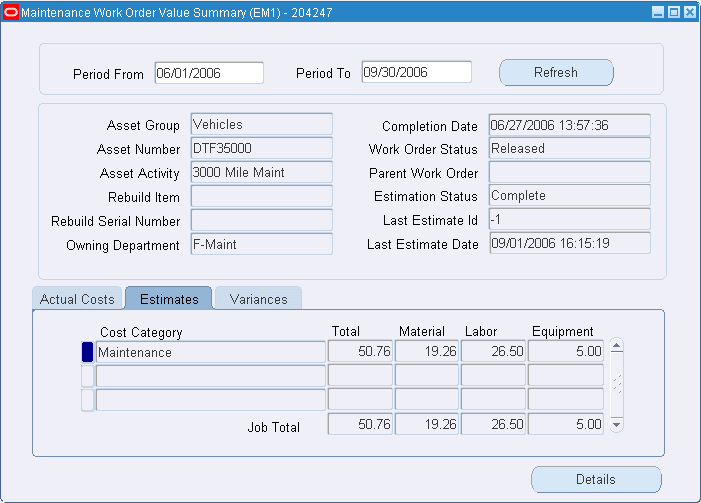This screenshot has width=701, height=503.
Task: Click the Estimation Status field Complete
Action: tap(570, 195)
